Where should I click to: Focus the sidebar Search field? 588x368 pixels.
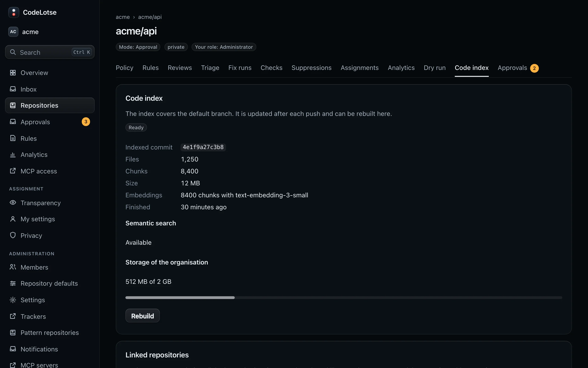coord(50,52)
